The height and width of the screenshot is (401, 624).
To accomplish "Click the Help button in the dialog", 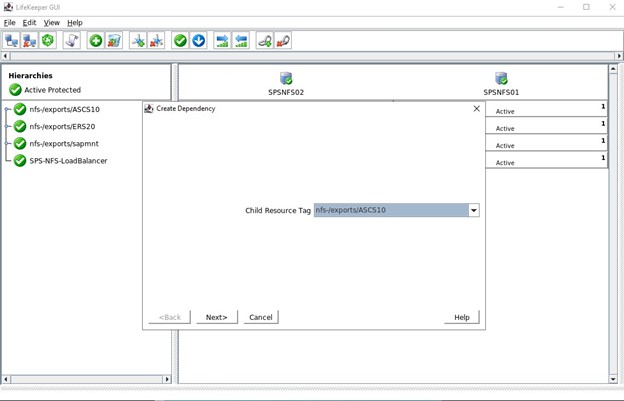I will (x=462, y=317).
